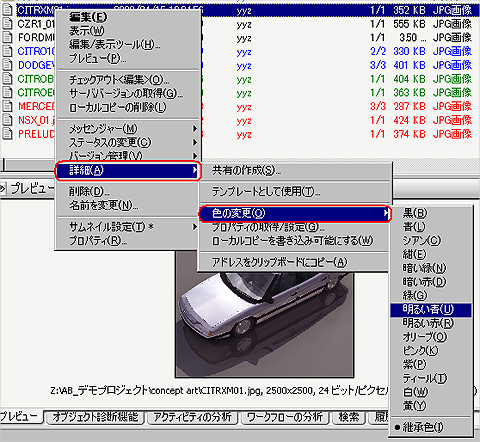This screenshot has height=442, width=480.
Task: Expand the サムネイル設定(T) submenu
Action: click(x=128, y=227)
